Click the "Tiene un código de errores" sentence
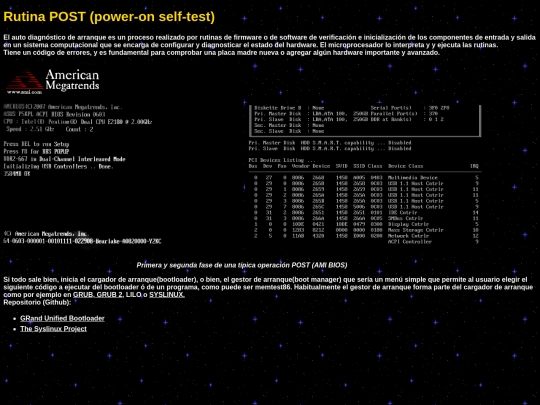 pos(221,53)
